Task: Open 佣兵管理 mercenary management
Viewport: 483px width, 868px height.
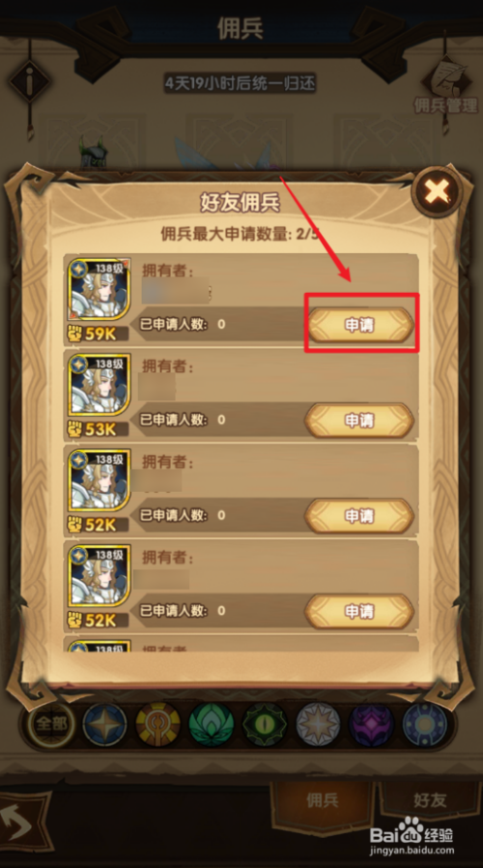Action: coord(445,86)
